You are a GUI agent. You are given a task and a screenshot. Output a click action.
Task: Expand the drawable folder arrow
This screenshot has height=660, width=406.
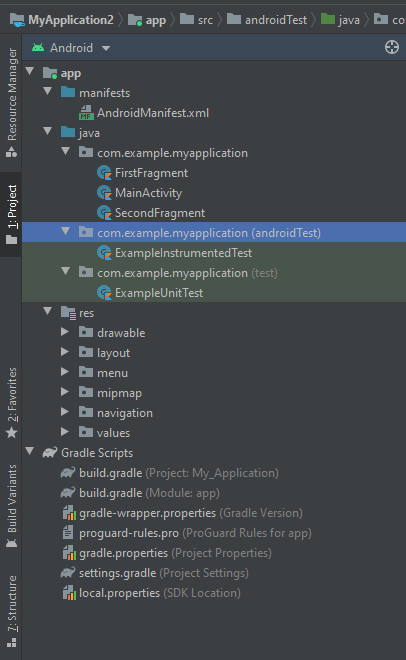[65, 332]
